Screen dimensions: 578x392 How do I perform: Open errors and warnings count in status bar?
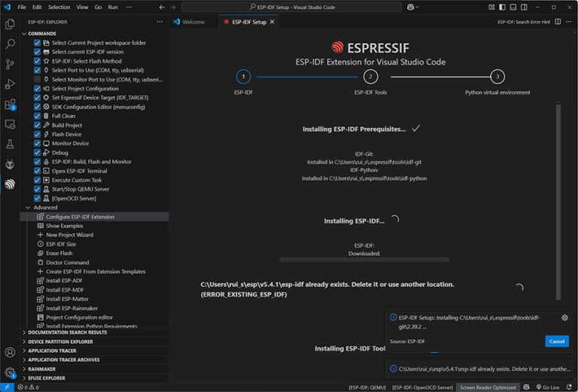(28, 387)
